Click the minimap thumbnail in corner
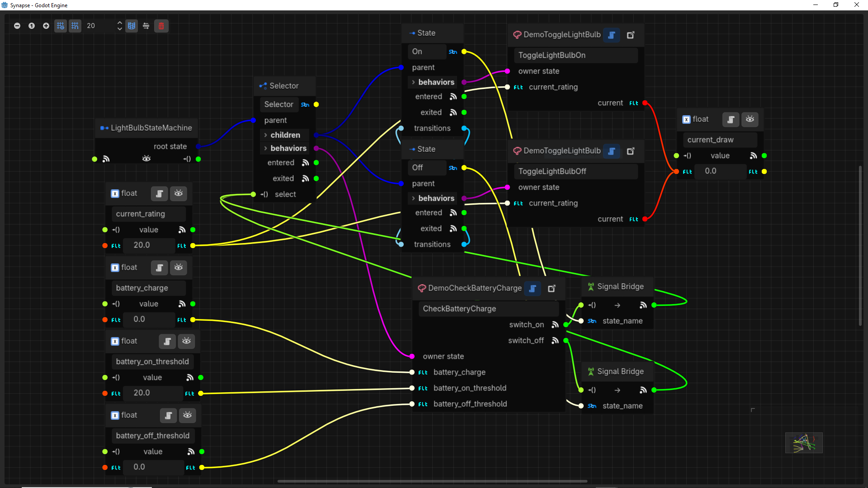The image size is (868, 488). 804,443
